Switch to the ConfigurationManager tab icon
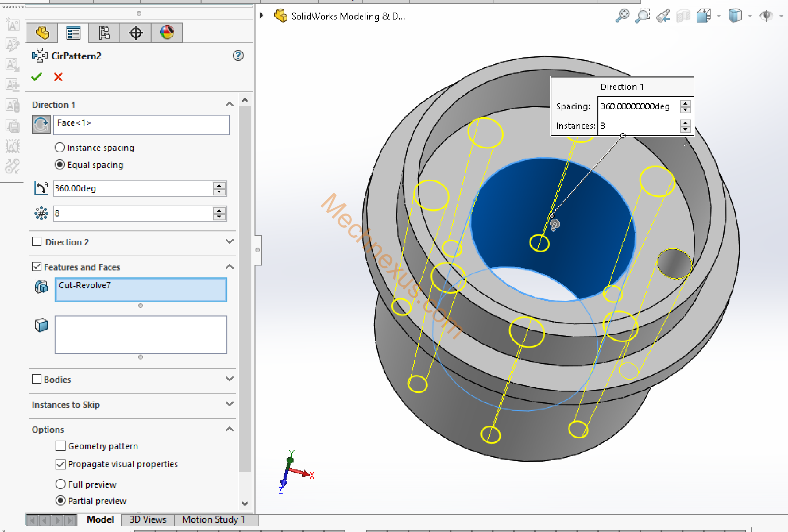 click(104, 33)
